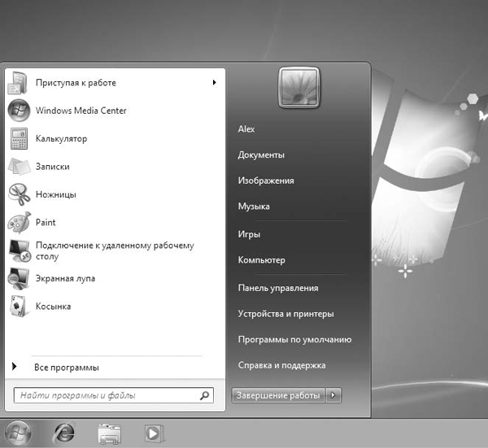Select the Косынка label

pyautogui.click(x=53, y=307)
